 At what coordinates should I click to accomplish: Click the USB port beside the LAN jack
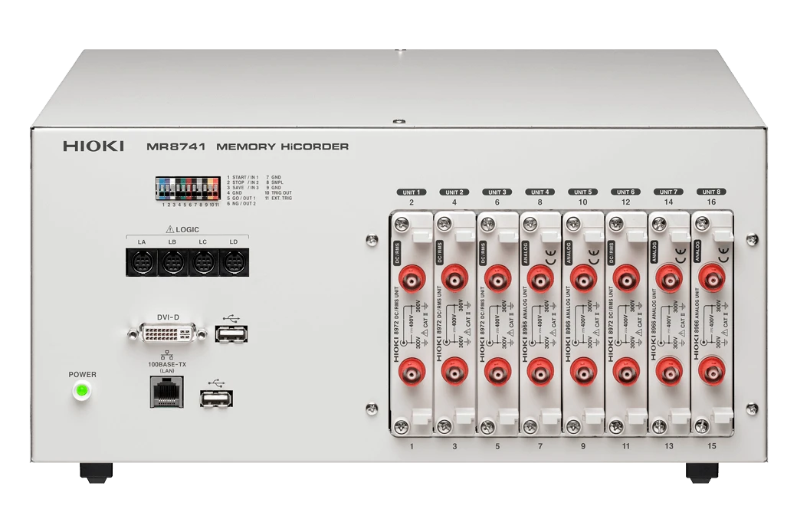(x=216, y=399)
